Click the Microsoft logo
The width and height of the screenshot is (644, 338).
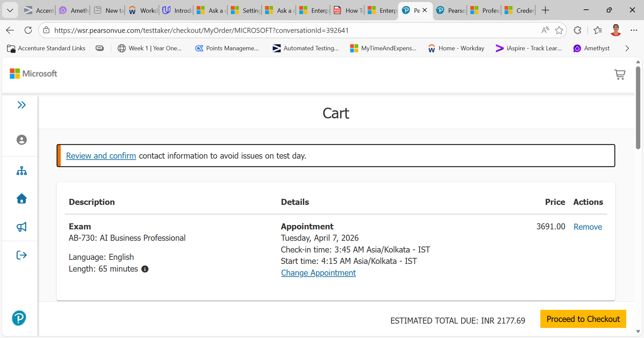[34, 73]
